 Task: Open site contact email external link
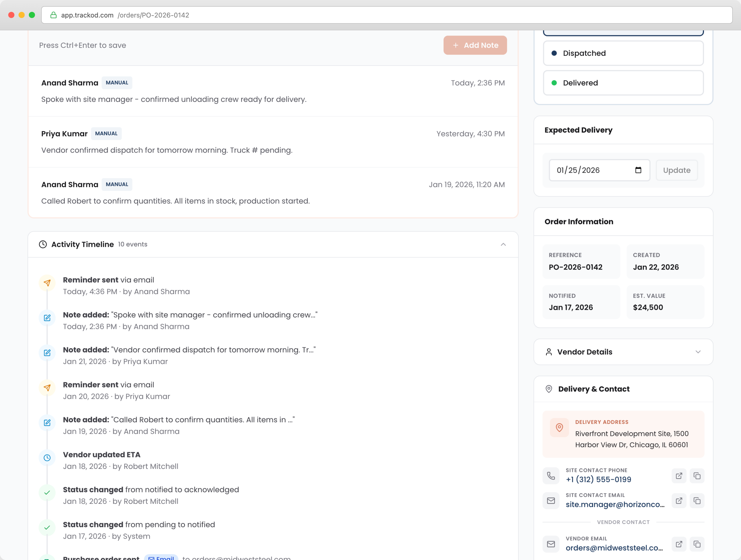679,501
